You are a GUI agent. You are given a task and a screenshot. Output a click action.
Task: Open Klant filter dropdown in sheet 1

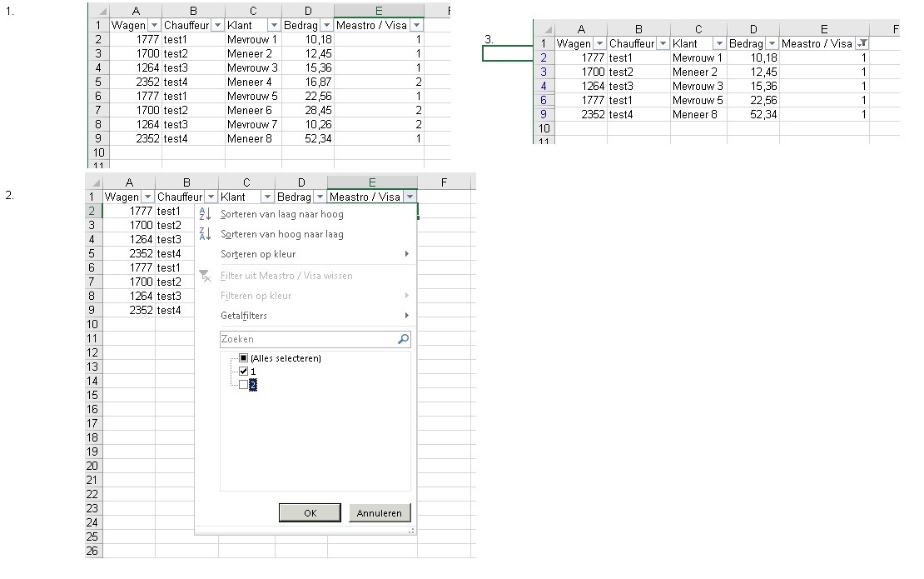click(x=274, y=25)
